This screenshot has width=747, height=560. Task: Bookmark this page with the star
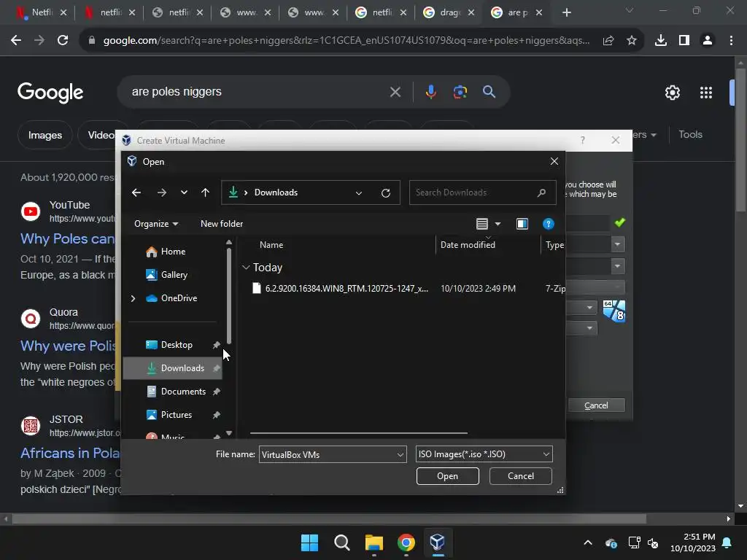click(x=631, y=41)
